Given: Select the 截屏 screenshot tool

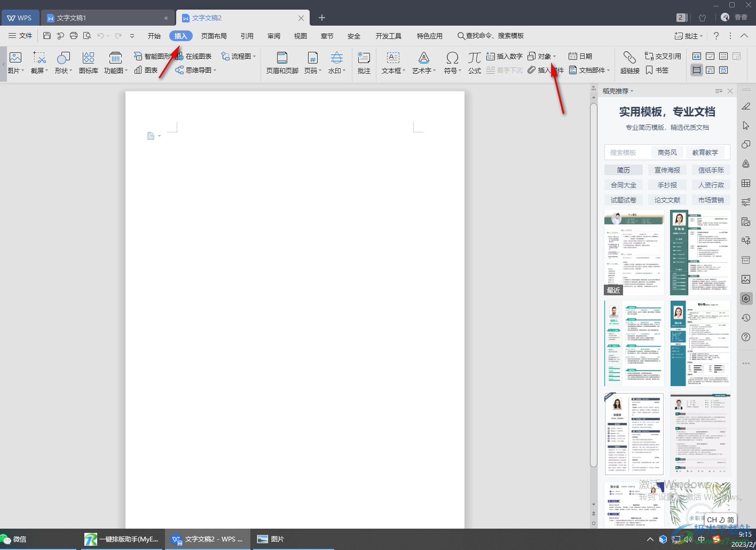Looking at the screenshot, I should point(40,63).
